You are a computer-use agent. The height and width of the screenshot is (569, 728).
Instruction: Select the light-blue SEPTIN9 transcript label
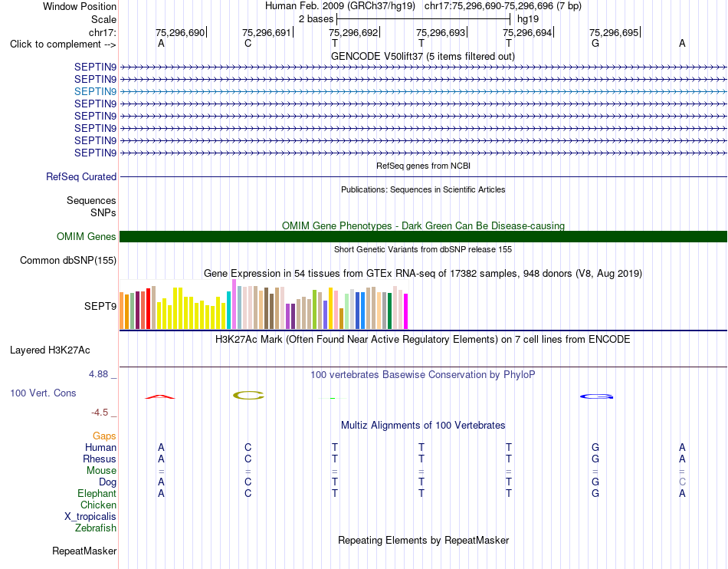[x=95, y=91]
